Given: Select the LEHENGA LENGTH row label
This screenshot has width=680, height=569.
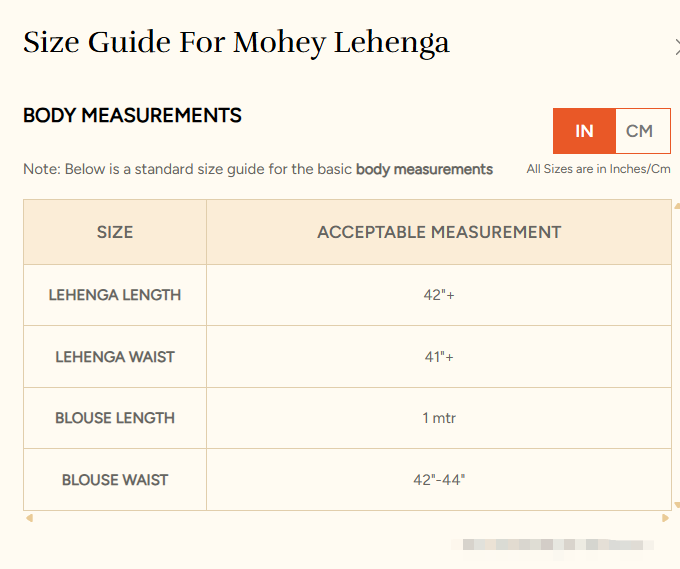Looking at the screenshot, I should 115,295.
